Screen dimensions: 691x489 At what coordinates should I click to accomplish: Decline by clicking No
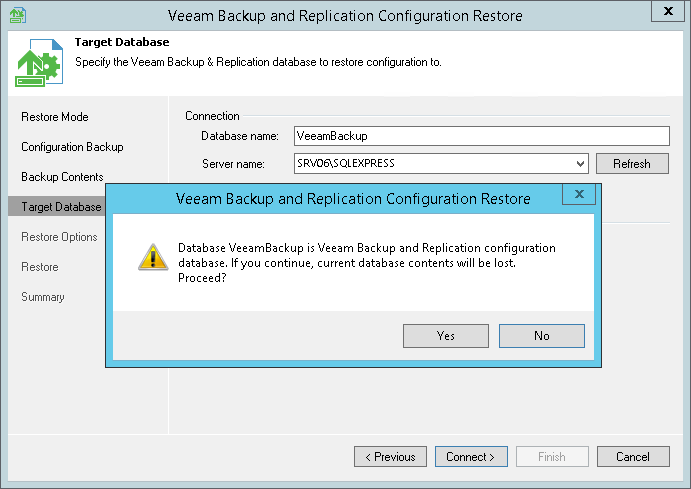pos(541,336)
